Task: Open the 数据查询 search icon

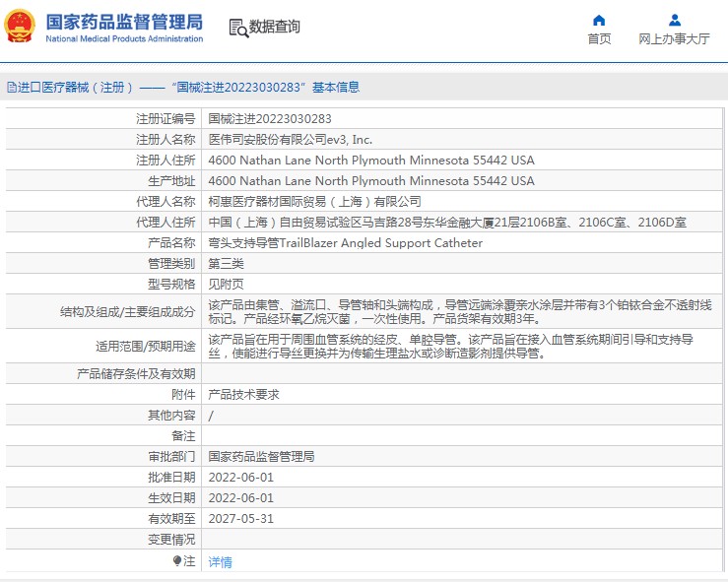Action: coord(238,28)
